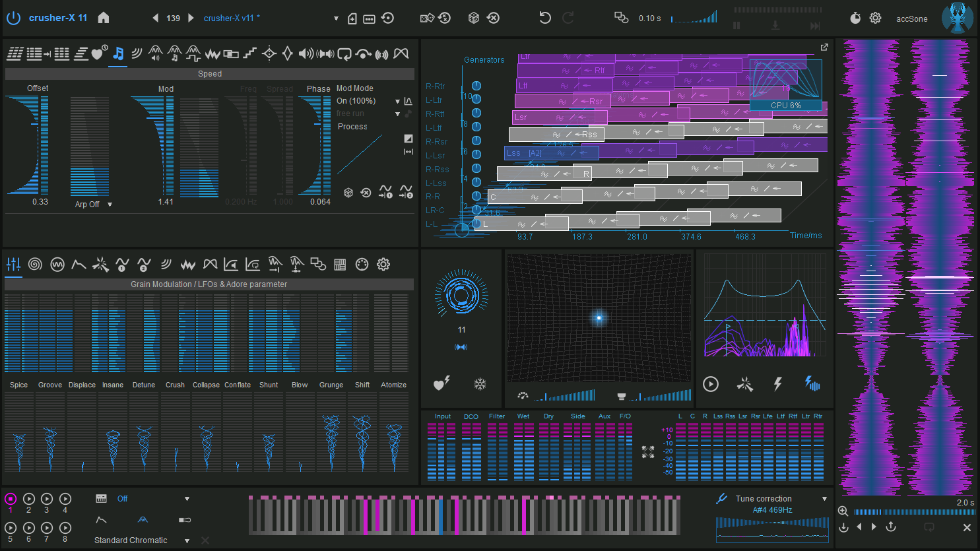Open the LFO 2 wave tab icon
Viewport: 980px width, 551px height.
point(144,265)
